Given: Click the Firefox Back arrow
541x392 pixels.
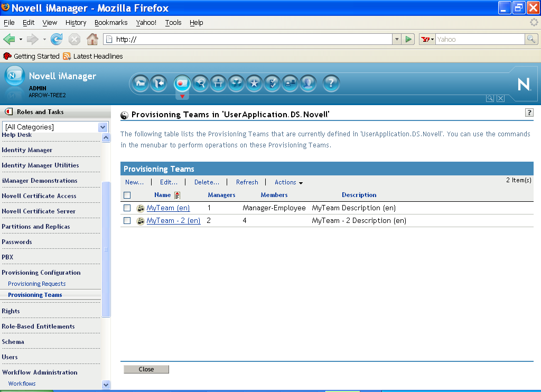Looking at the screenshot, I should click(x=10, y=39).
